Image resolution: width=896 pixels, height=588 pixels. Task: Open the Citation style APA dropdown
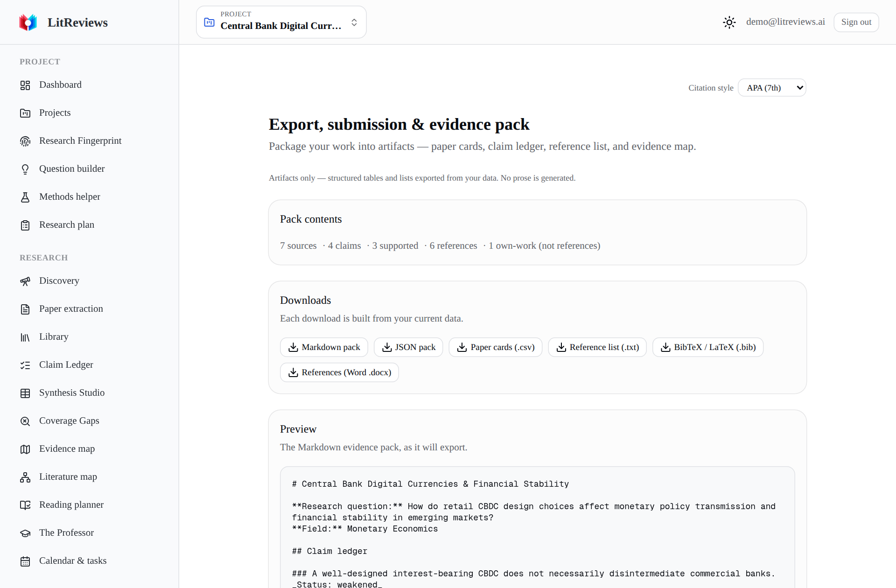coord(772,88)
